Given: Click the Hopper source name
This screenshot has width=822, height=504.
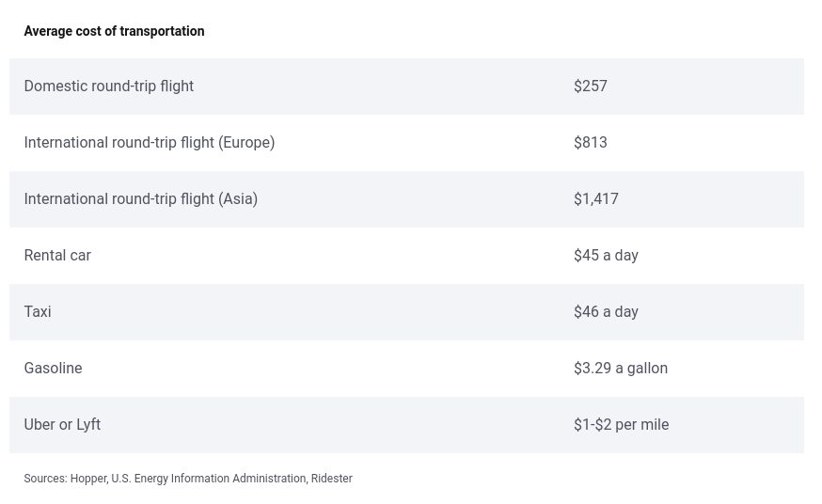Looking at the screenshot, I should (x=88, y=479).
